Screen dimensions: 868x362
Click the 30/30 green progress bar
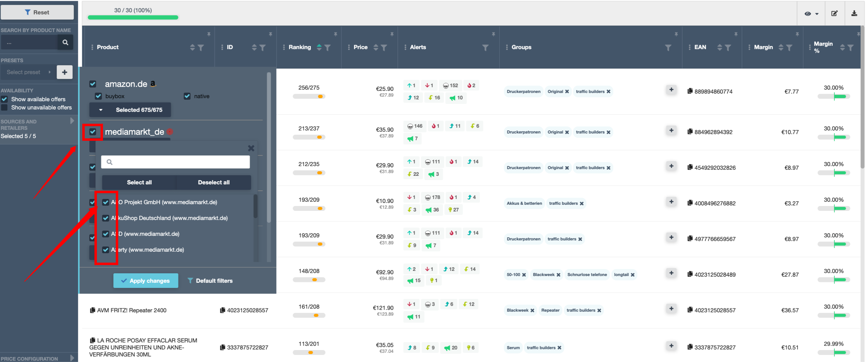click(133, 17)
